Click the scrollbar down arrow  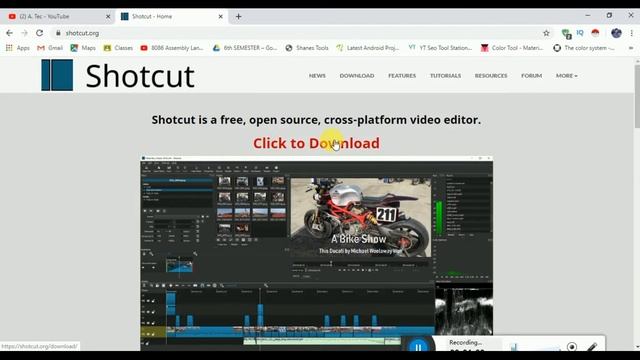(x=637, y=347)
